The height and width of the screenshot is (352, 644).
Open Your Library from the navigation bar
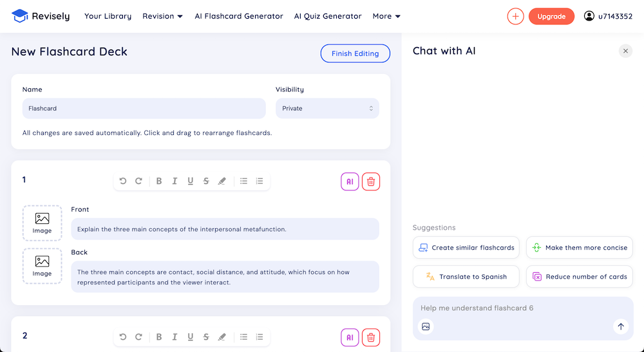coord(108,16)
